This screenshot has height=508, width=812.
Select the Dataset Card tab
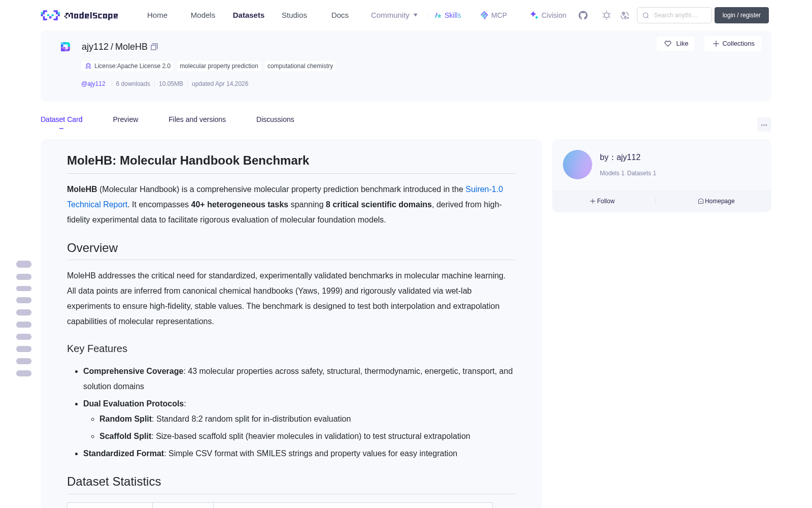(x=61, y=119)
